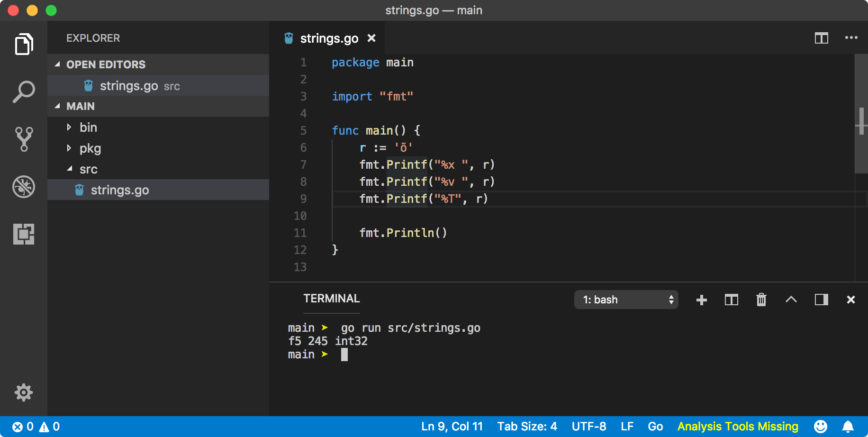
Task: Open the Search view in activity bar
Action: [24, 91]
